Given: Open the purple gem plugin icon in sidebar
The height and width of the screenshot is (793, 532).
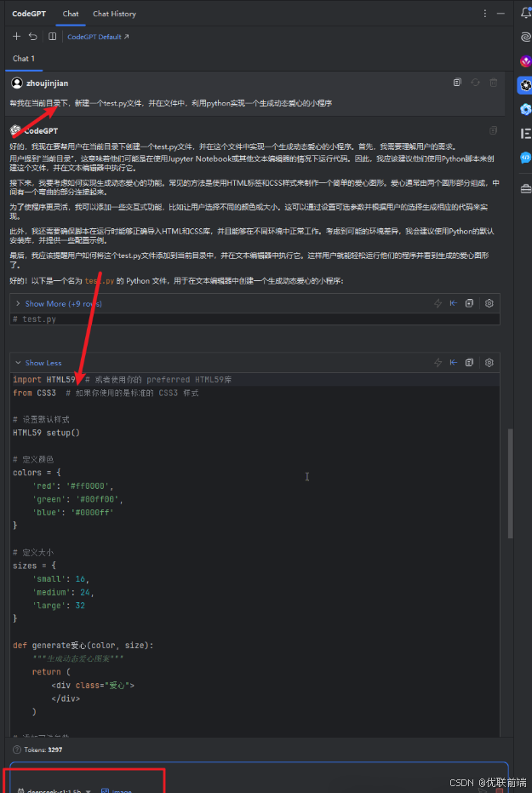Looking at the screenshot, I should pos(525,61).
